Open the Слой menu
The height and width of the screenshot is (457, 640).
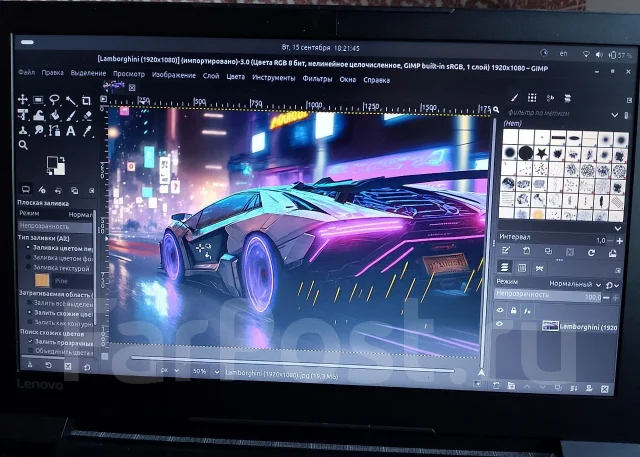[211, 76]
